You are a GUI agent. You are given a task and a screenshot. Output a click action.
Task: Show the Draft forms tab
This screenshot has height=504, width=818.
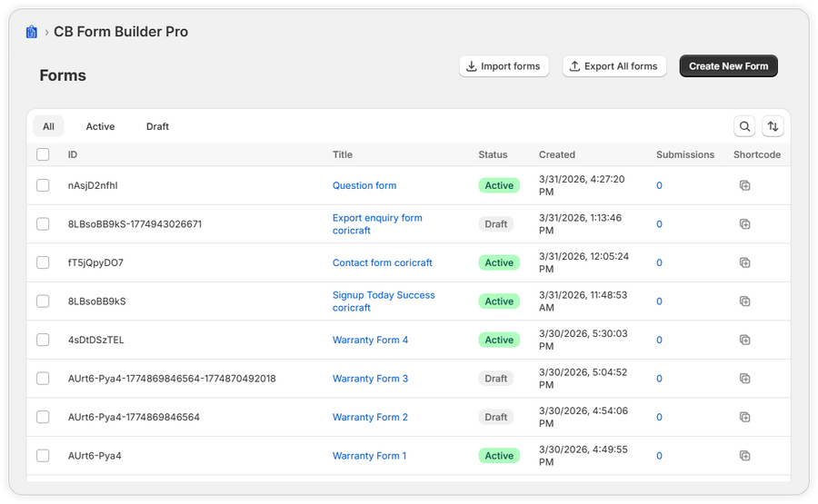tap(157, 126)
